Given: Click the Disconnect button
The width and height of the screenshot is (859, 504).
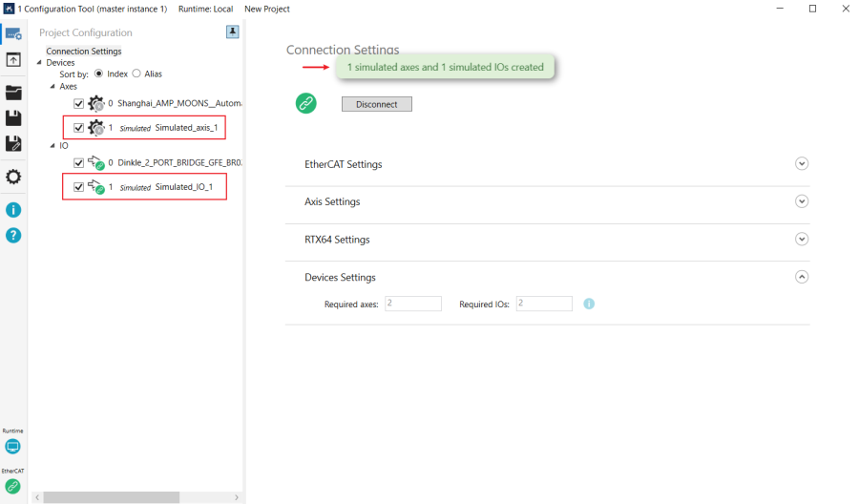Looking at the screenshot, I should 376,104.
